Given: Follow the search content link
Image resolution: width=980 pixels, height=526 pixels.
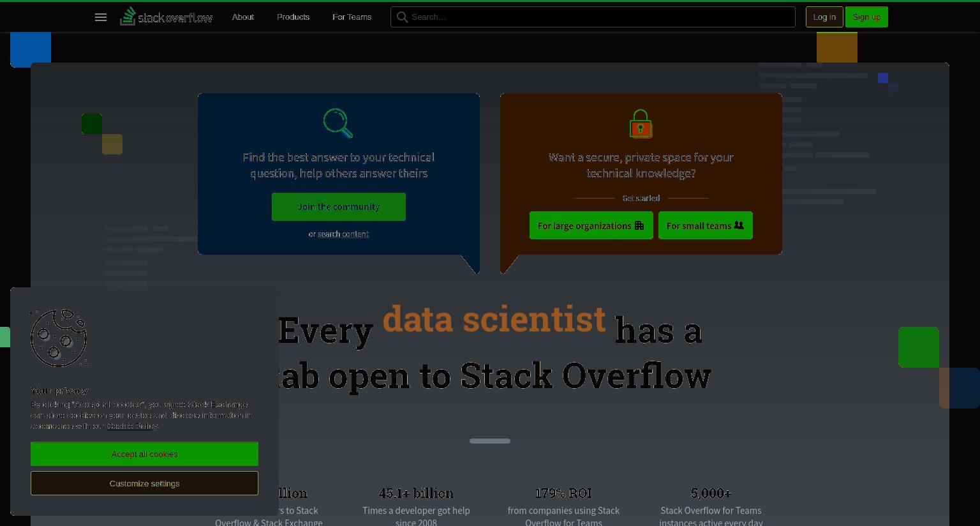Looking at the screenshot, I should (343, 234).
